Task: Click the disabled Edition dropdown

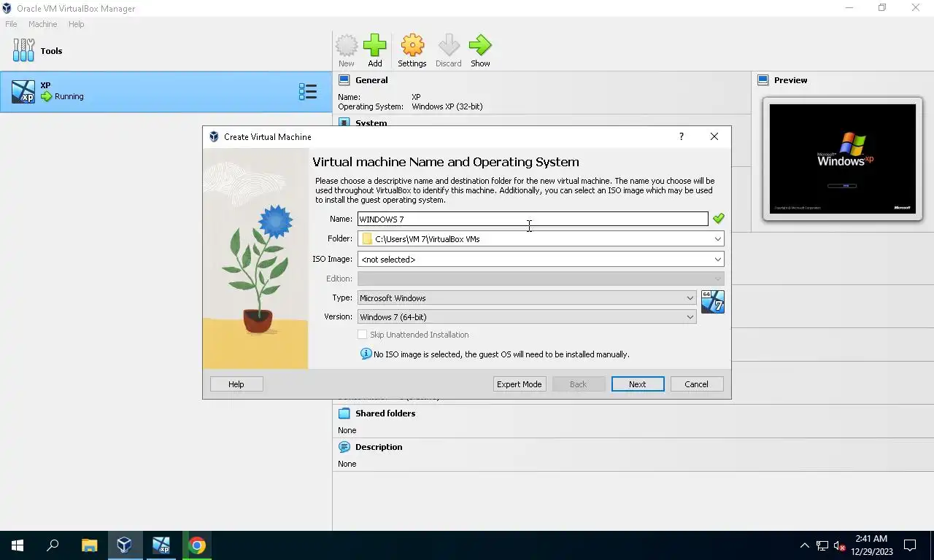Action: pyautogui.click(x=541, y=279)
